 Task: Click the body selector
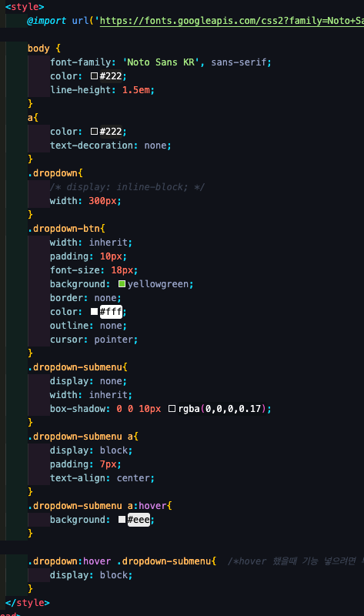point(38,49)
